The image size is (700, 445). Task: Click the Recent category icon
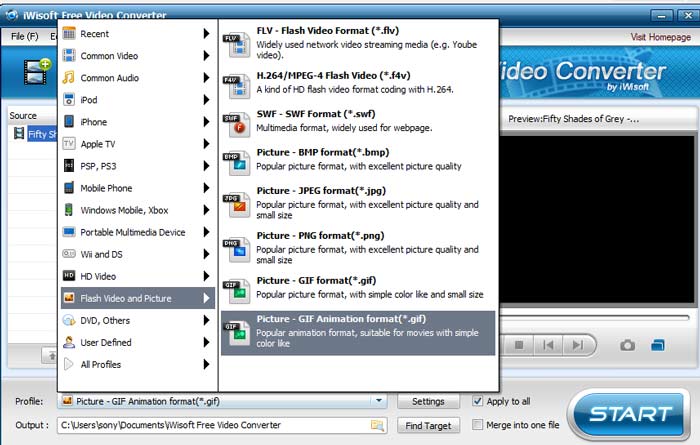[69, 33]
